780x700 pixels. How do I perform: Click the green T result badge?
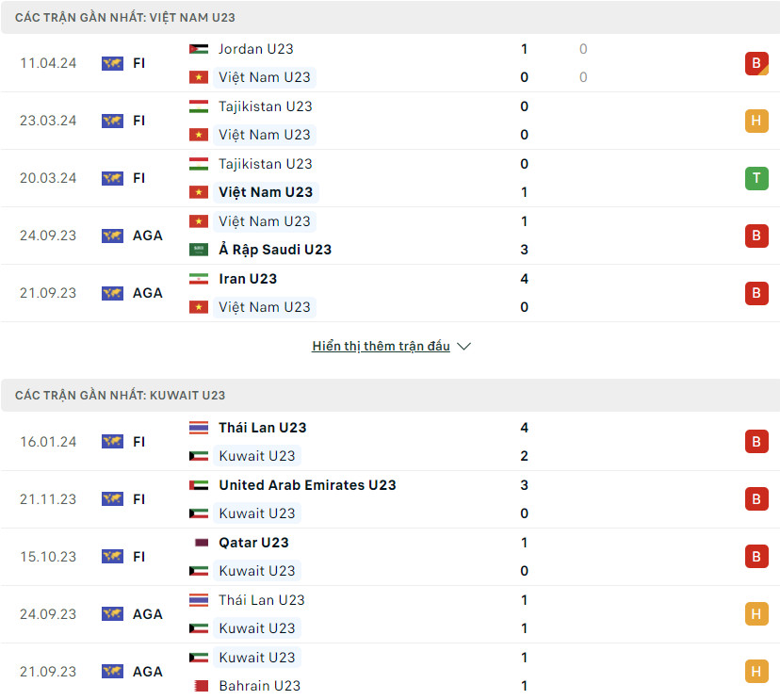point(756,177)
